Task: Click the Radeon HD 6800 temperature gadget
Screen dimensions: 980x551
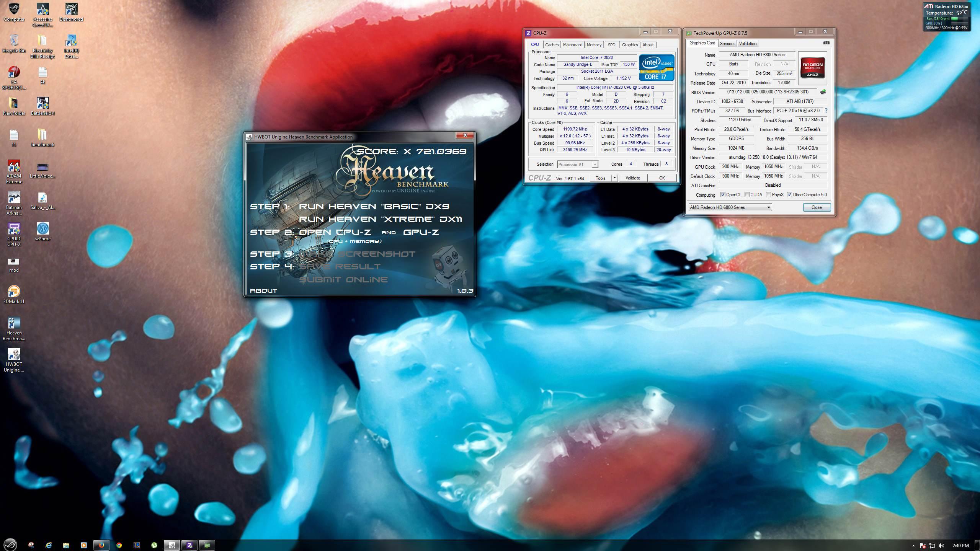Action: pos(947,16)
